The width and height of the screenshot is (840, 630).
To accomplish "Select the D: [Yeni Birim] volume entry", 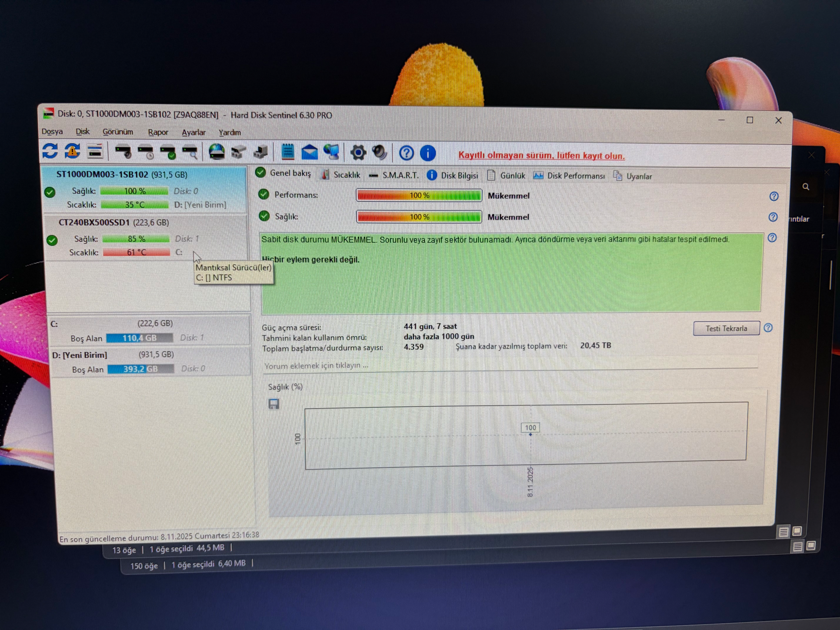I will tap(151, 362).
